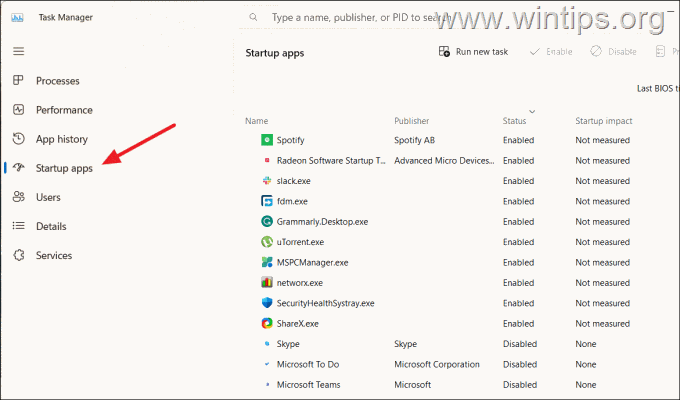This screenshot has width=680, height=400.
Task: Select the Microsoft Teams row
Action: pyautogui.click(x=460, y=384)
